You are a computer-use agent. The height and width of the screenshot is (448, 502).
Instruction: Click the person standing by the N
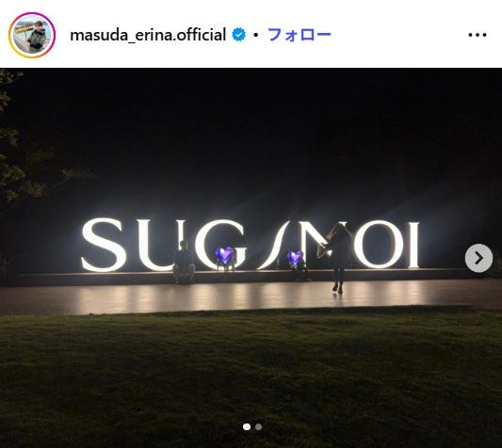[338, 258]
